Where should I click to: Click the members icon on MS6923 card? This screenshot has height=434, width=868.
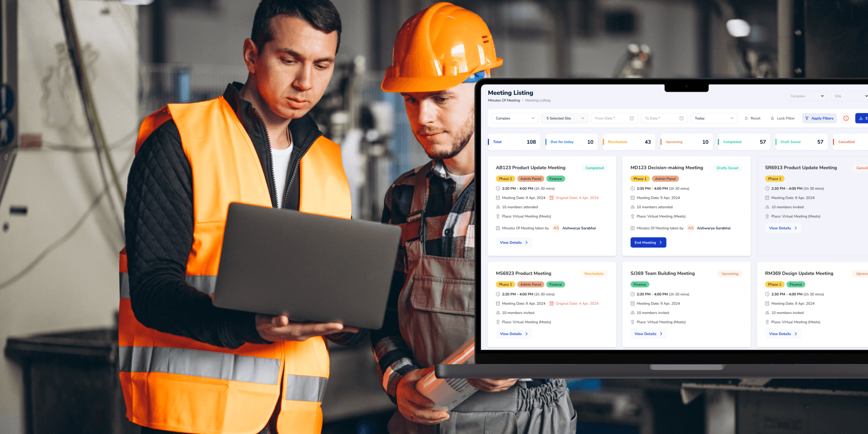[498, 313]
